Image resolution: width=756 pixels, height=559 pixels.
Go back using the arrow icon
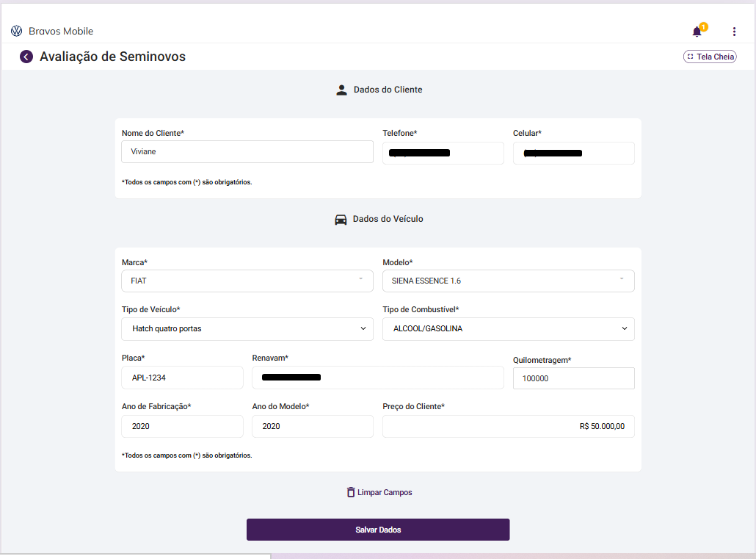[x=26, y=57]
